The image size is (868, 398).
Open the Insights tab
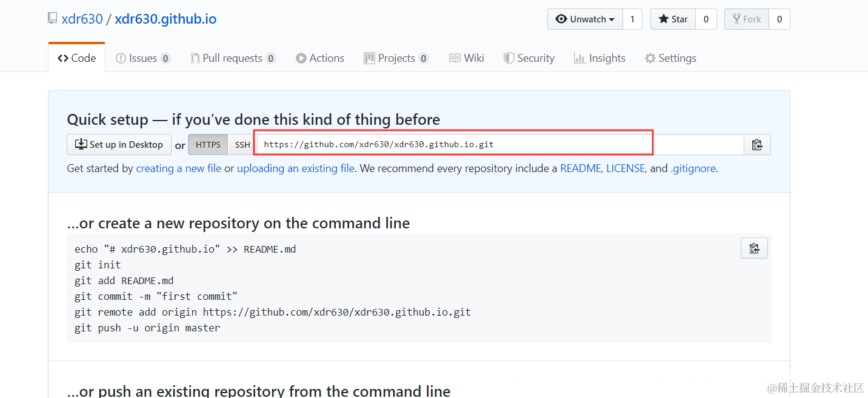(x=599, y=58)
